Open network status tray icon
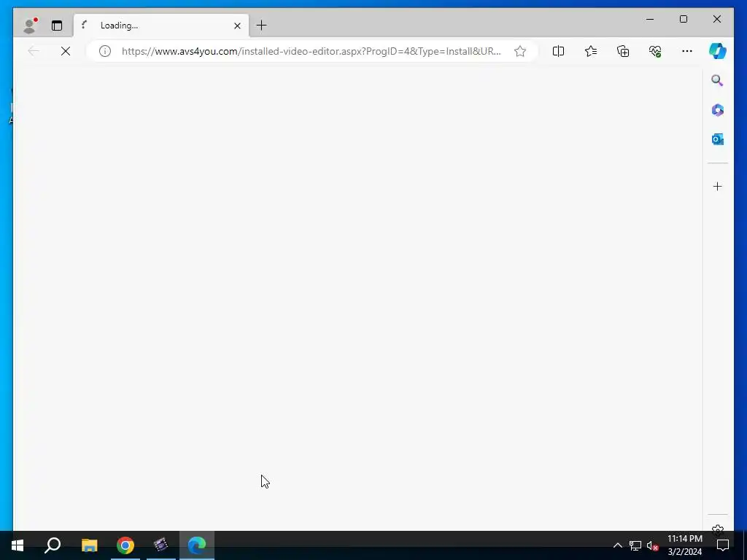The height and width of the screenshot is (560, 747). pyautogui.click(x=635, y=545)
